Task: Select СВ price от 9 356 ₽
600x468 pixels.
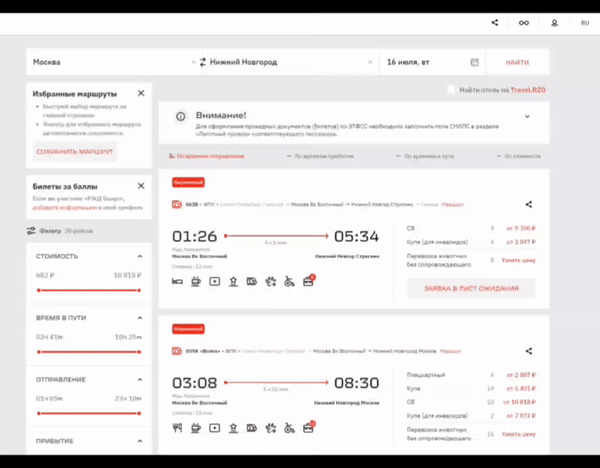Action: click(521, 228)
